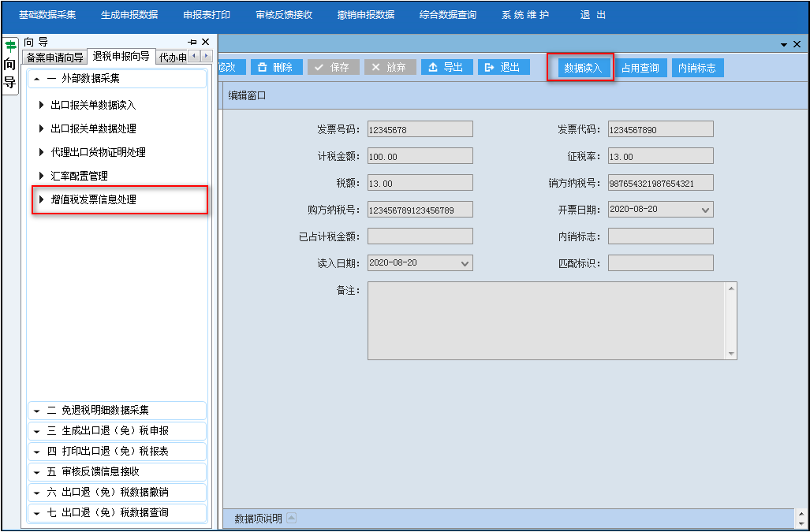Open the 读入日期 date dropdown

465,263
